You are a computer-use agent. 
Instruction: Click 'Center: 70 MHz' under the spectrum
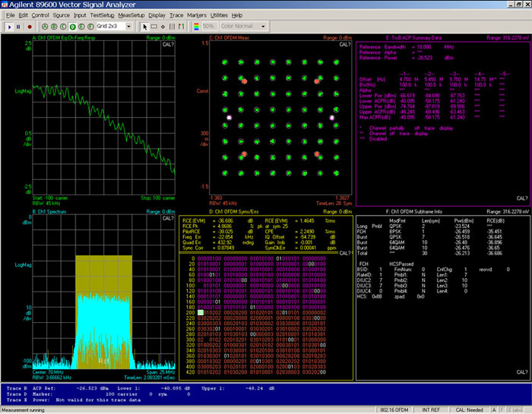point(47,372)
